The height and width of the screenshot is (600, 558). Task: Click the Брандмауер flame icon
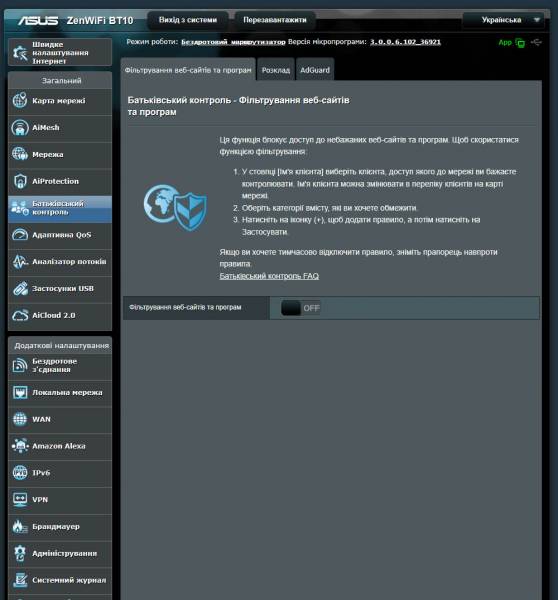(x=20, y=527)
